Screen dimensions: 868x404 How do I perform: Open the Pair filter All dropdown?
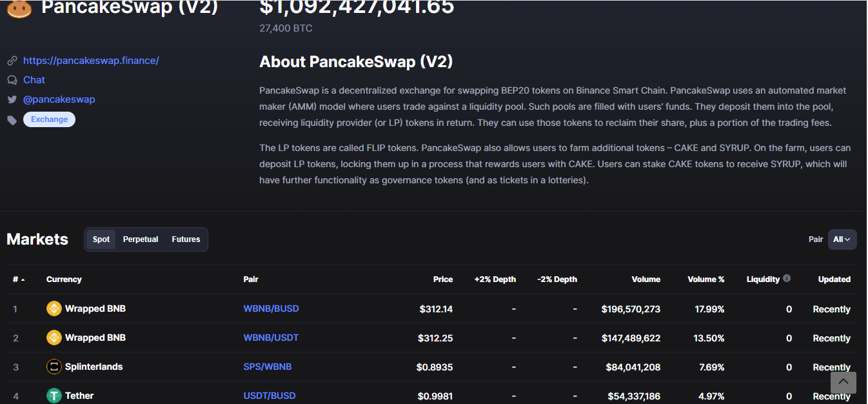pos(842,239)
